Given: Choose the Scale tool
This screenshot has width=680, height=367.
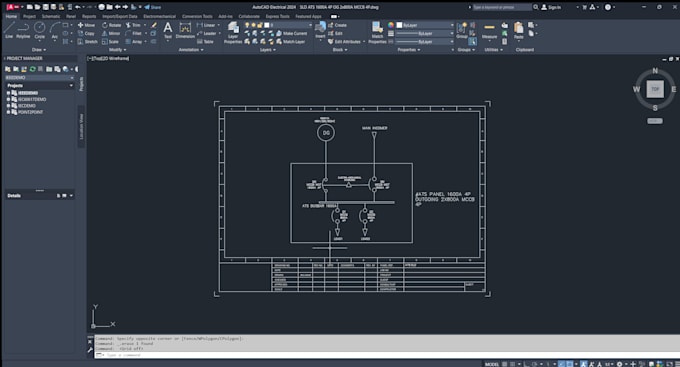Looking at the screenshot, I should tap(110, 42).
